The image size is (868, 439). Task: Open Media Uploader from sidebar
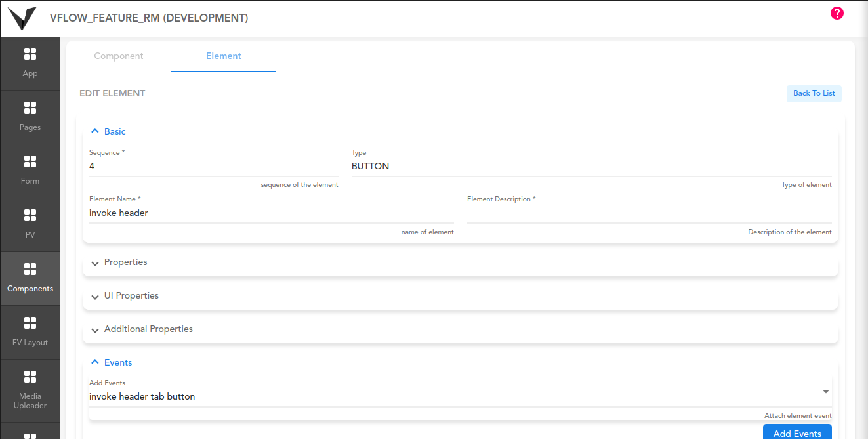30,390
